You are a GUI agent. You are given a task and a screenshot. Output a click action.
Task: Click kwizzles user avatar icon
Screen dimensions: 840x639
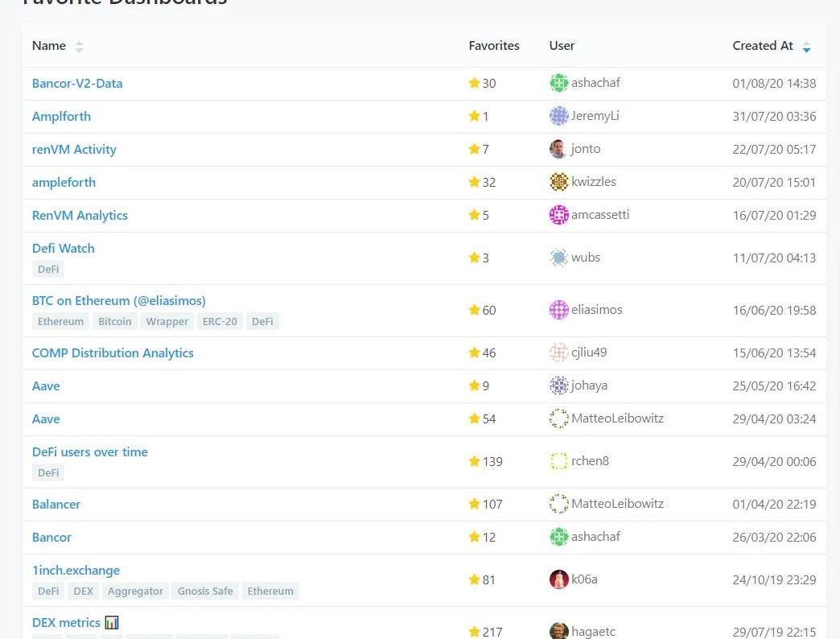point(558,182)
